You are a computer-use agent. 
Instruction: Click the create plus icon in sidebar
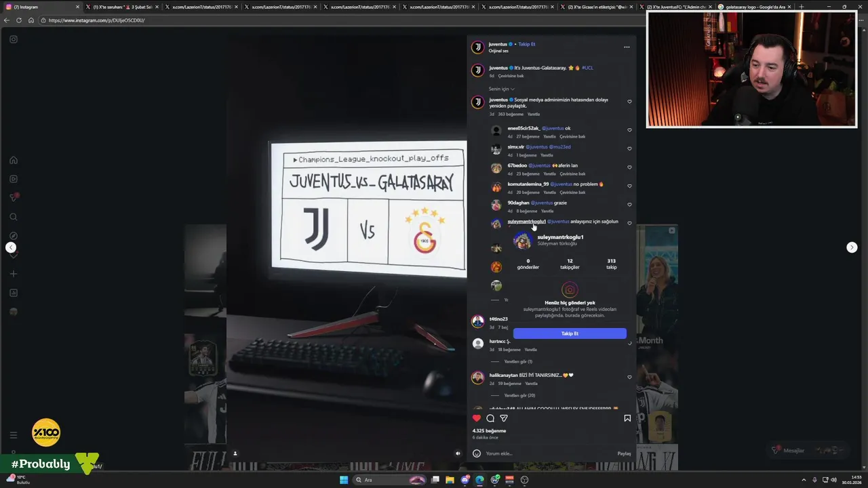click(13, 274)
